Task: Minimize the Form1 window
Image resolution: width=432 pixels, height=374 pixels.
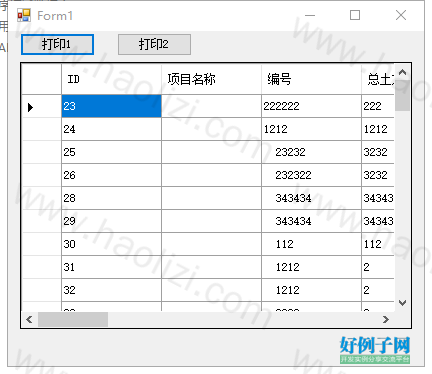Action: click(x=310, y=15)
